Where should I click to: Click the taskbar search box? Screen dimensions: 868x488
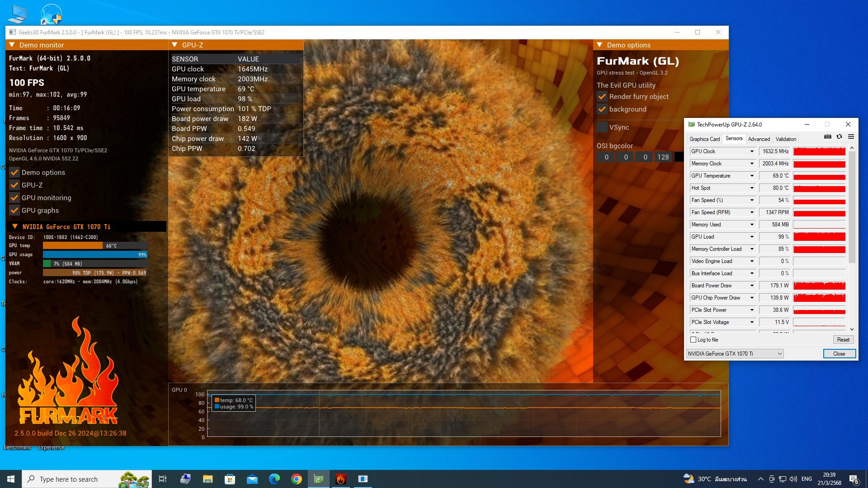tap(86, 479)
